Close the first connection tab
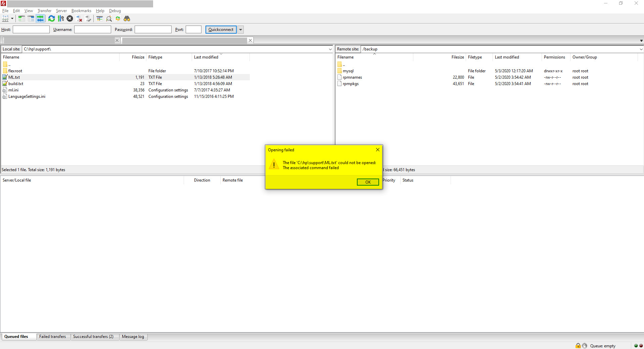 [x=117, y=40]
